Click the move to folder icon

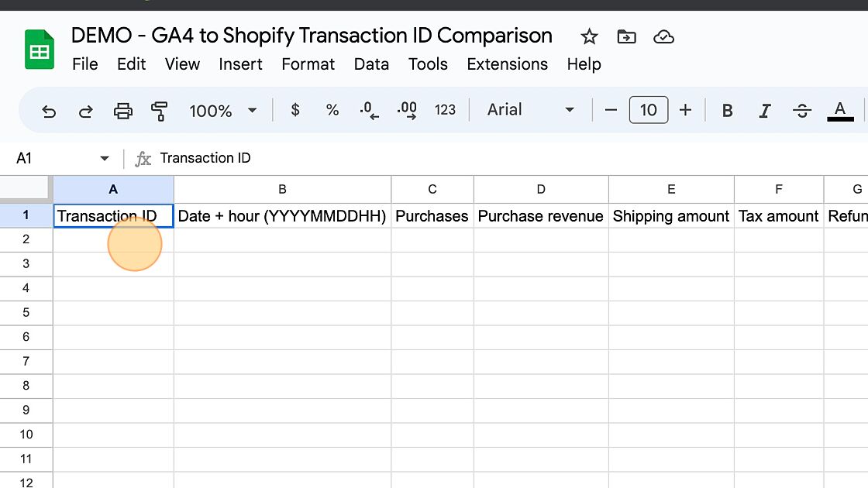(626, 36)
